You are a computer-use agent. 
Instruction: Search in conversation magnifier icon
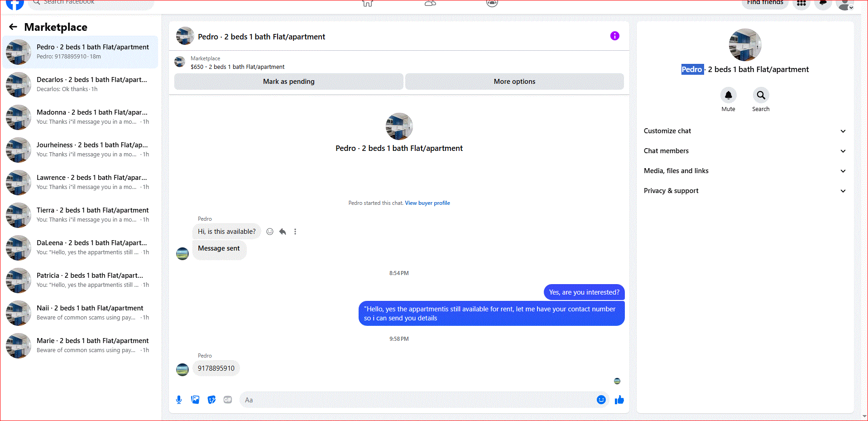coord(761,95)
